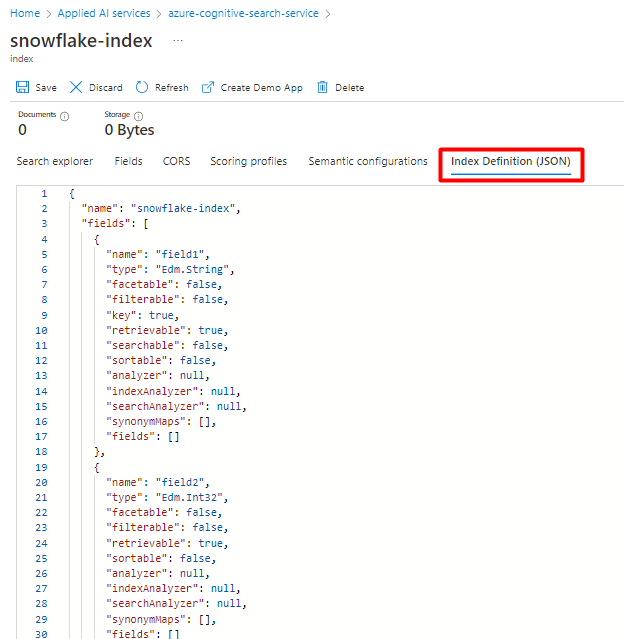Viewport: 624px width, 639px height.
Task: Click the "snowflake-index" value on line 2
Action: coord(183,208)
